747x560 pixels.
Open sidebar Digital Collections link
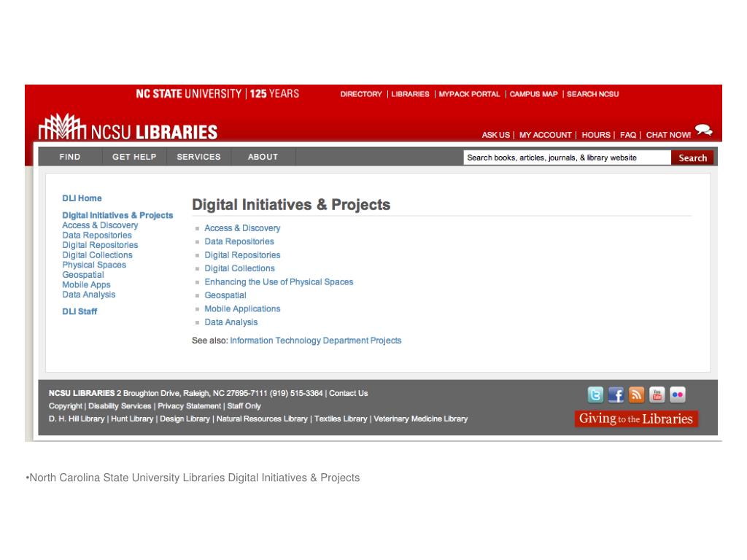[x=97, y=254]
